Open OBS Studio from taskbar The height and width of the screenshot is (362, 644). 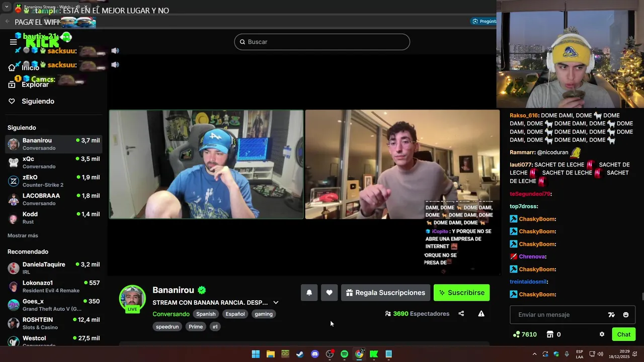[x=330, y=354]
